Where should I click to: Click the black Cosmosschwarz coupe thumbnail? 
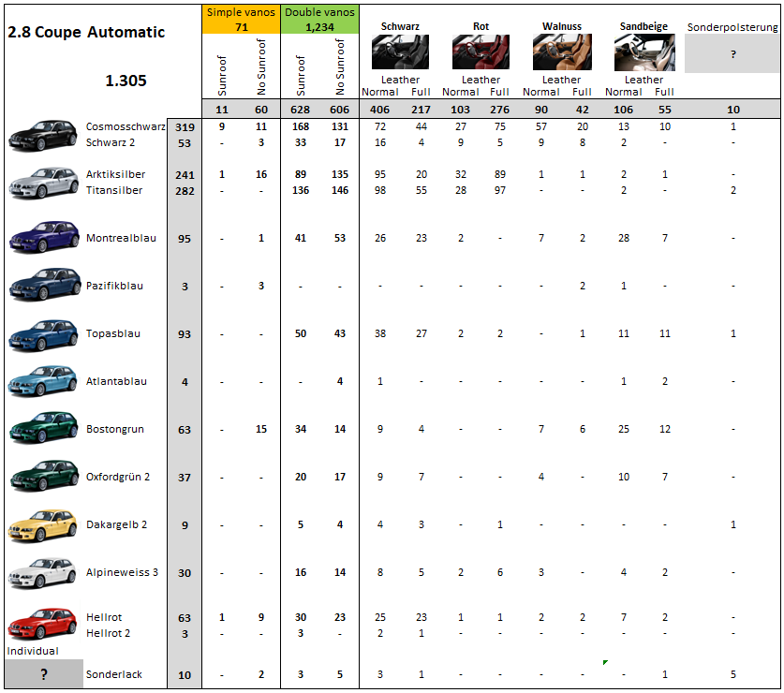(43, 135)
